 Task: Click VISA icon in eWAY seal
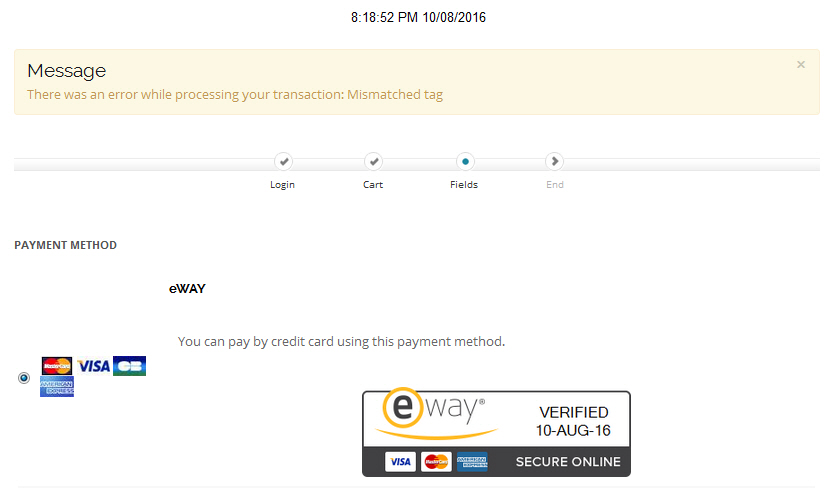pyautogui.click(x=400, y=462)
